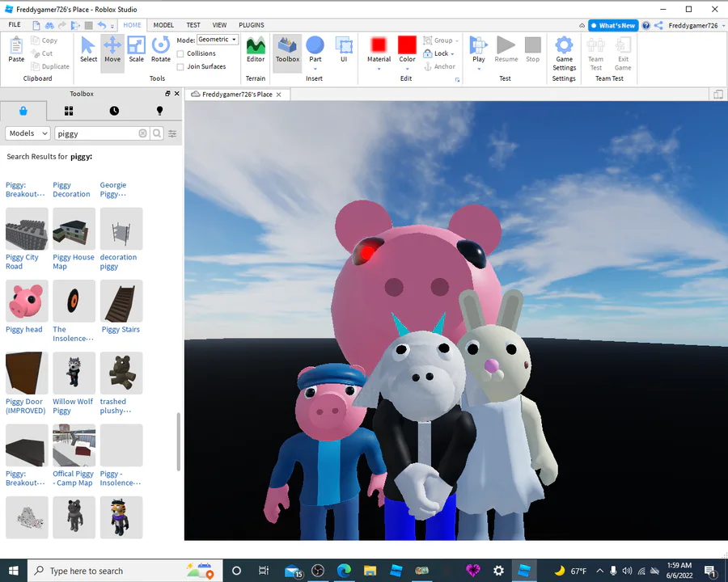The height and width of the screenshot is (582, 728).
Task: Open Piggy House Map link
Action: click(74, 262)
